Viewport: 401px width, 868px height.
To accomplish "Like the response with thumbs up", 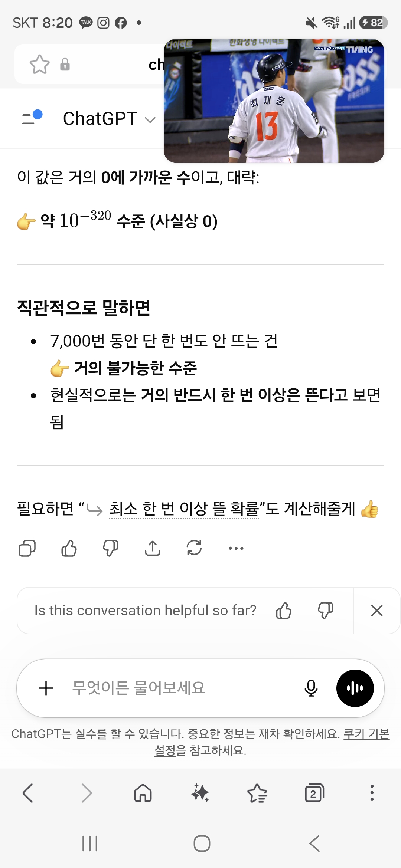I will click(69, 548).
